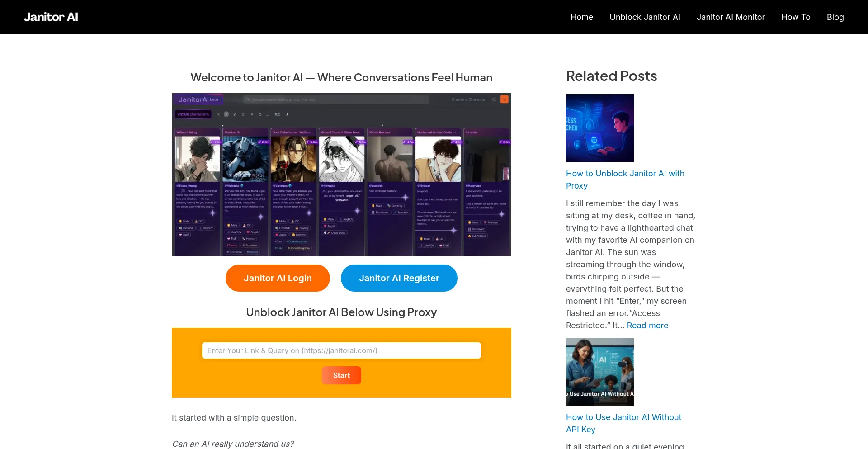The width and height of the screenshot is (868, 449).
Task: Open the Without API Key post thumbnail
Action: point(599,372)
